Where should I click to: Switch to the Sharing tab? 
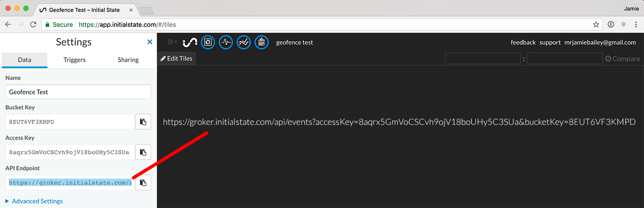(128, 60)
